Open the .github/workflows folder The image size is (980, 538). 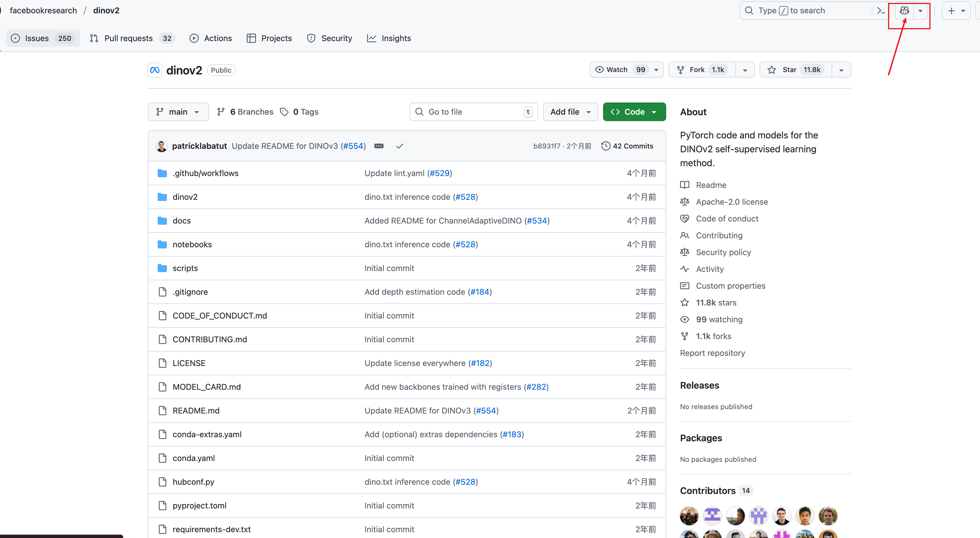click(x=205, y=173)
